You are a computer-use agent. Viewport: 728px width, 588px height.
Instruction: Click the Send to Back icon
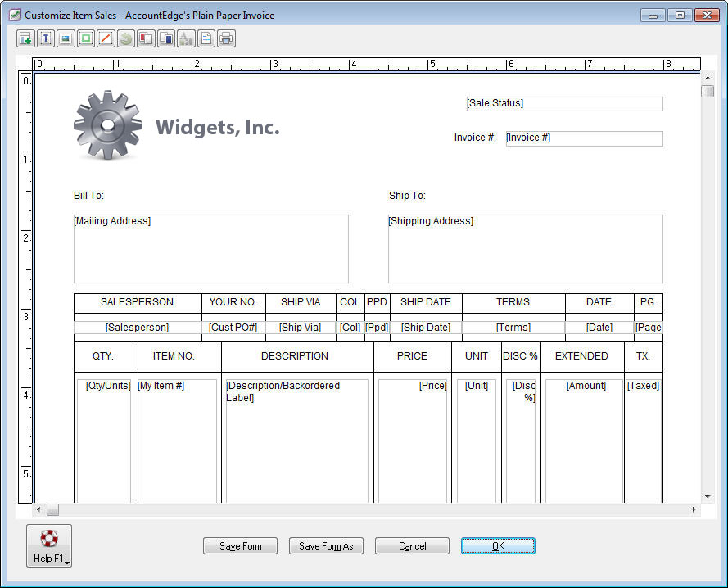[x=146, y=38]
